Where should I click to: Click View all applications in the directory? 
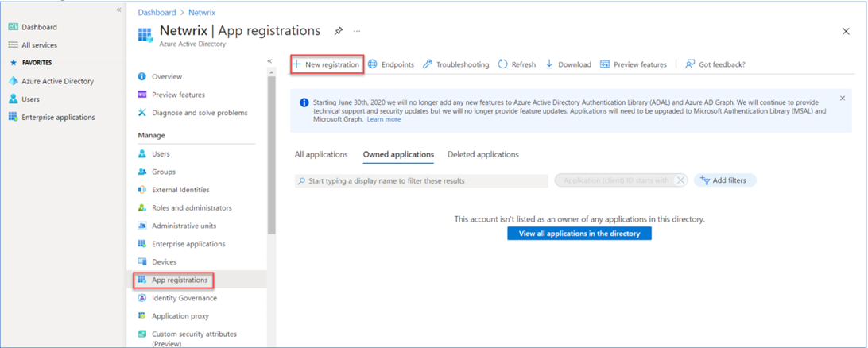point(579,234)
